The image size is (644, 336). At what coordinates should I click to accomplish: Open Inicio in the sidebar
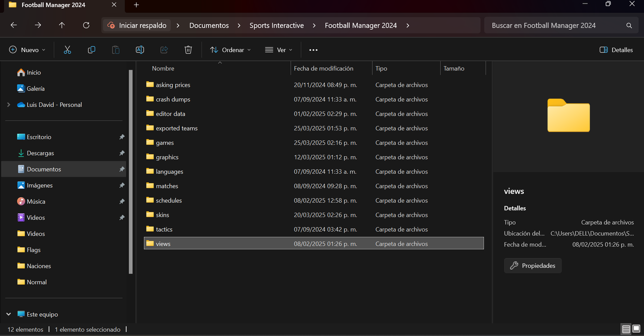29,73
